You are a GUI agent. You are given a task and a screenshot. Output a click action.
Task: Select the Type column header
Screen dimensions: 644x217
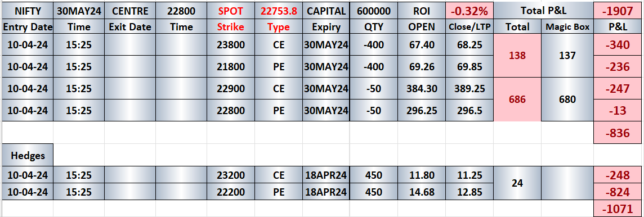[x=279, y=27]
